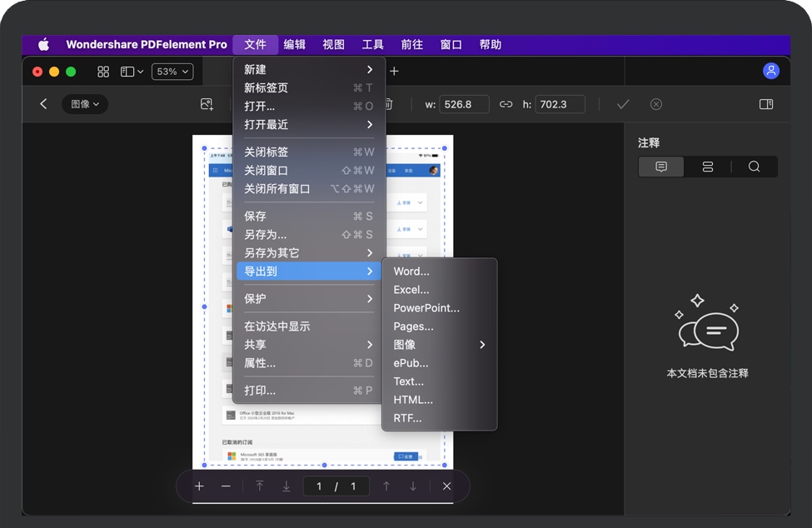
Task: Open the search icon in the annotation panel
Action: pos(754,167)
